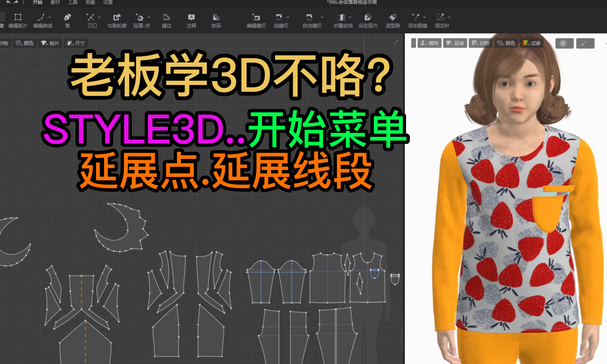The width and height of the screenshot is (607, 364).
Task: Open the 固定针 tool dropdown arrow
Action: coord(449,17)
